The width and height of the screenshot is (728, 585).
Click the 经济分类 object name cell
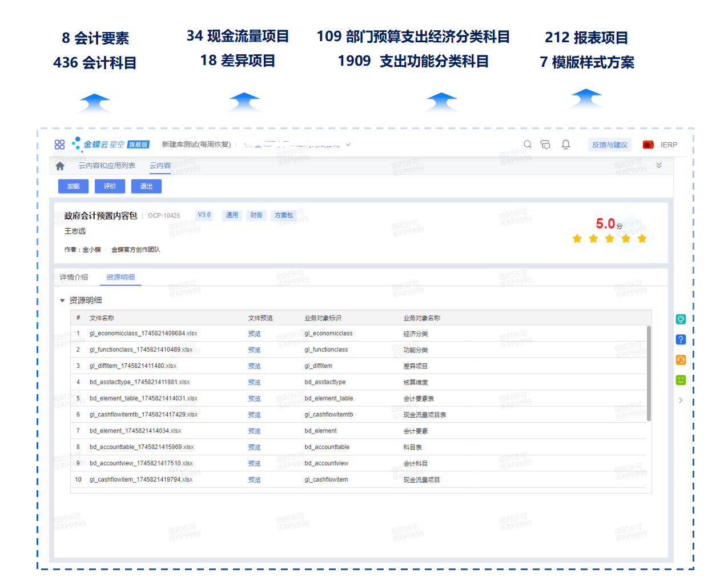click(416, 334)
